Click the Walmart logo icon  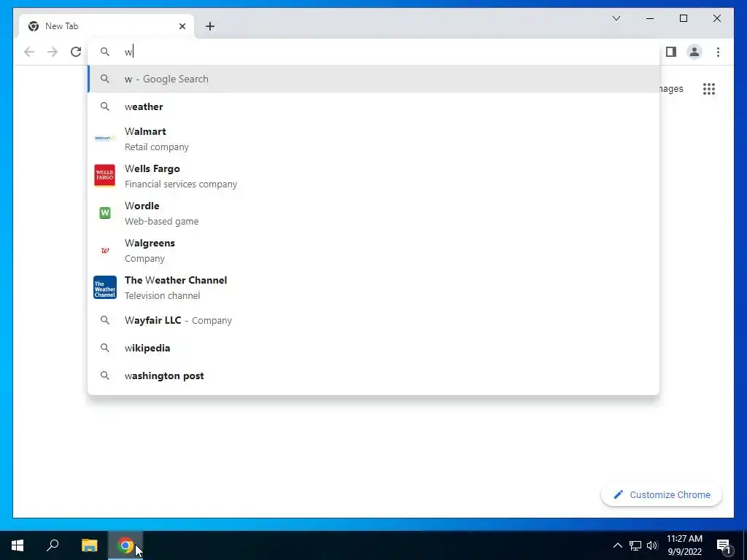coord(105,139)
